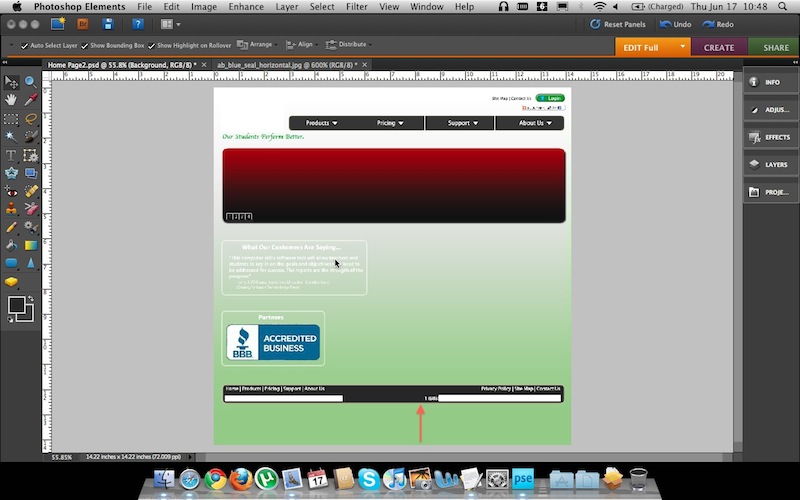Select the Hand tool
The image size is (800, 500).
[x=11, y=100]
